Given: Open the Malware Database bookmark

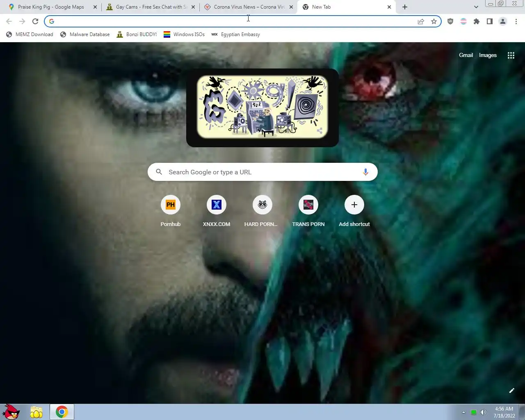Looking at the screenshot, I should pos(85,34).
